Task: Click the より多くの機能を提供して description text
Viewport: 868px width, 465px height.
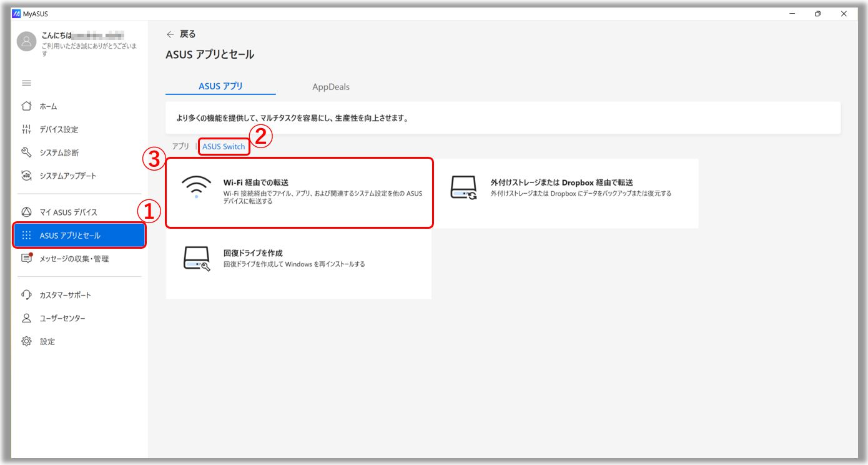Action: pyautogui.click(x=292, y=117)
